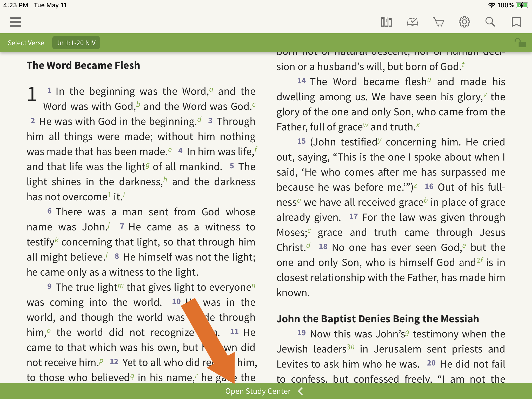The image size is (532, 399).
Task: Tap verse number 16
Action: 429,186
